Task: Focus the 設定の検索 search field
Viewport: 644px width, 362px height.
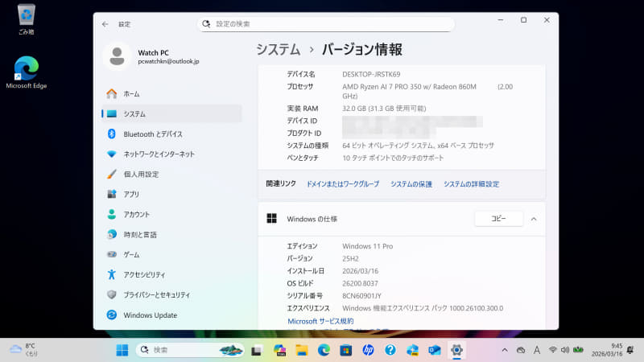Action: [326, 24]
